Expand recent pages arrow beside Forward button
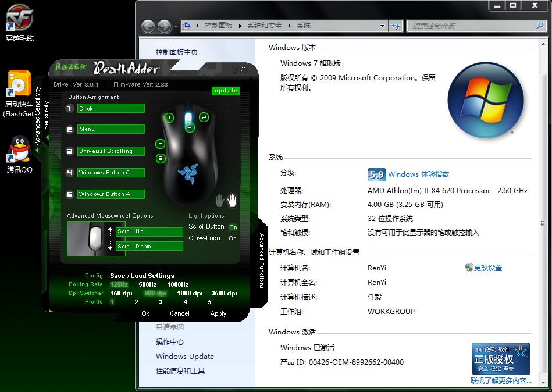552x392 pixels. (175, 26)
